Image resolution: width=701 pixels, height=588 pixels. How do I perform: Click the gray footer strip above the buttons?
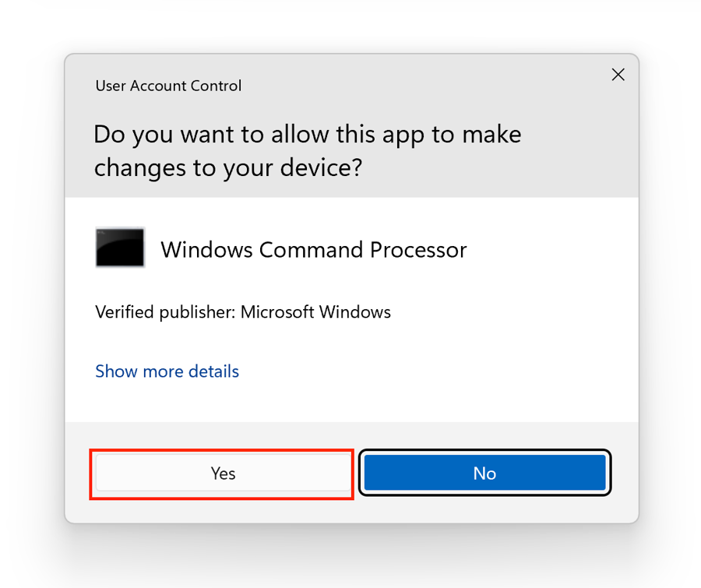pyautogui.click(x=350, y=435)
